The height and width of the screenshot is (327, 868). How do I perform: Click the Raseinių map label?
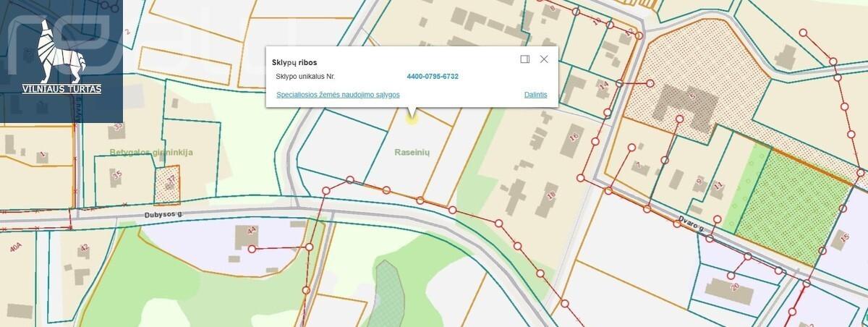point(412,153)
